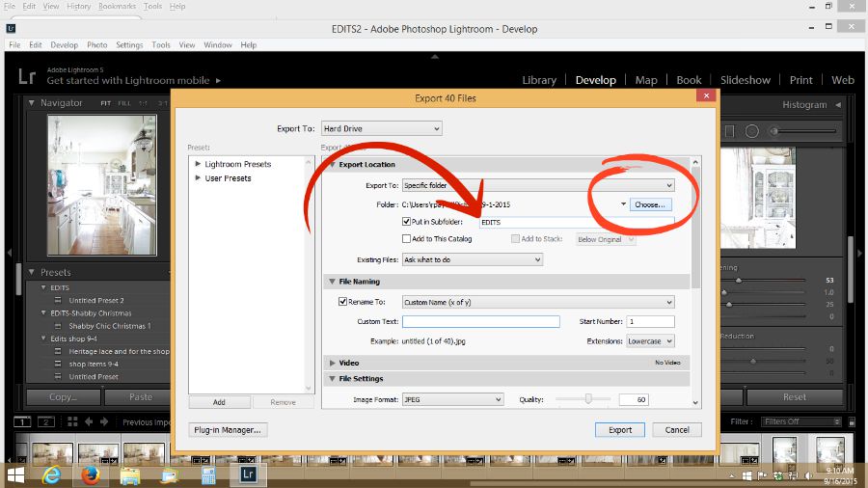Collapse the File Settings section
The height and width of the screenshot is (488, 868).
click(x=332, y=379)
